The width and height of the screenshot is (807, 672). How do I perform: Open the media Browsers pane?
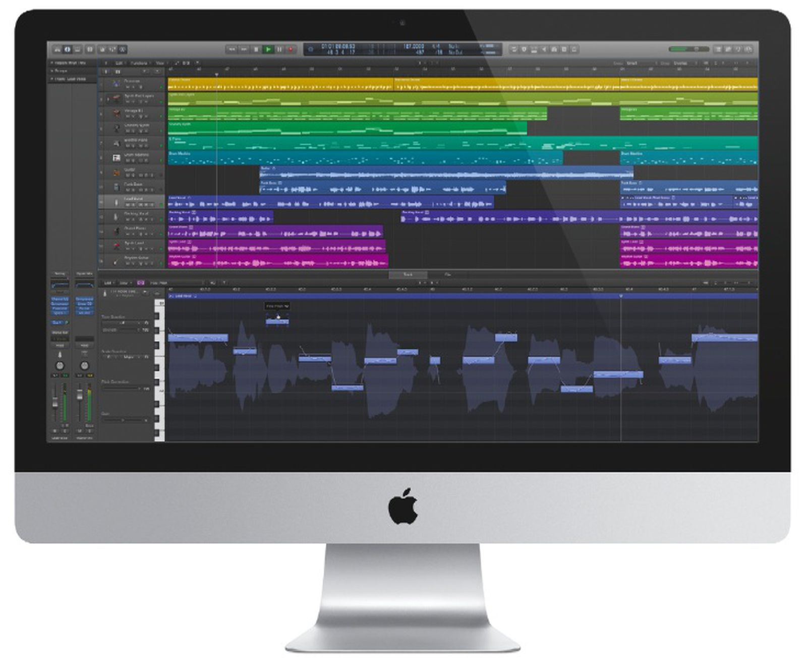point(748,49)
